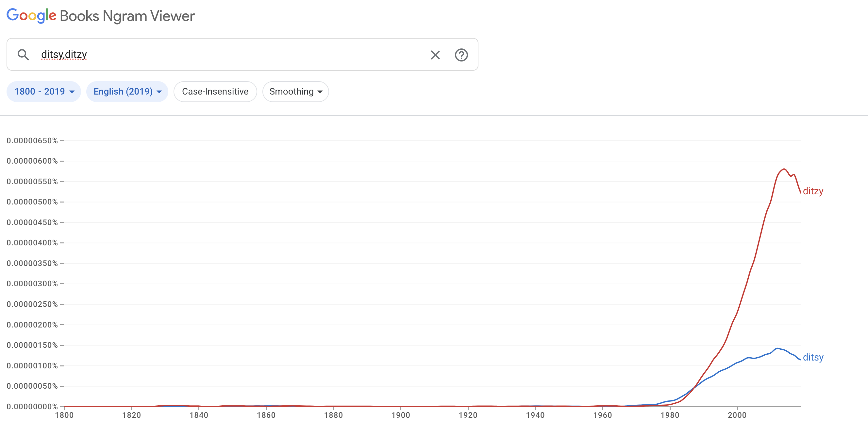Click the 1900 x-axis year label
This screenshot has height=424, width=868.
(x=400, y=415)
